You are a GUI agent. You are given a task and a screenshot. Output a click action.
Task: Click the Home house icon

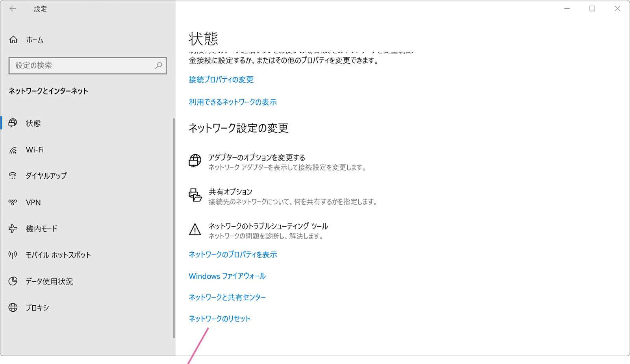coord(13,40)
